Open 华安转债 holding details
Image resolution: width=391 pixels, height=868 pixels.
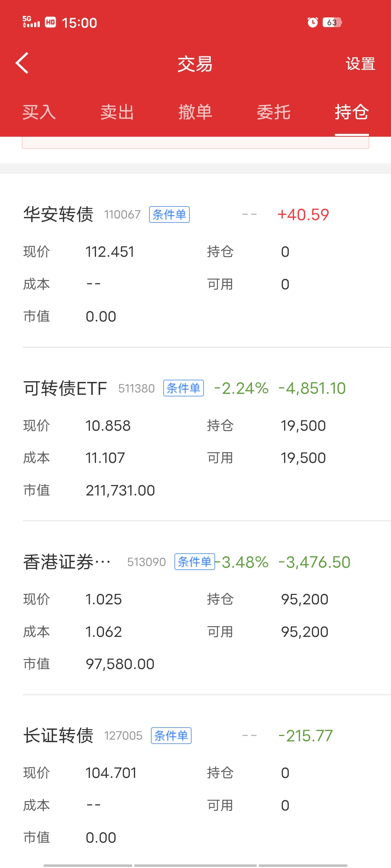[x=59, y=214]
